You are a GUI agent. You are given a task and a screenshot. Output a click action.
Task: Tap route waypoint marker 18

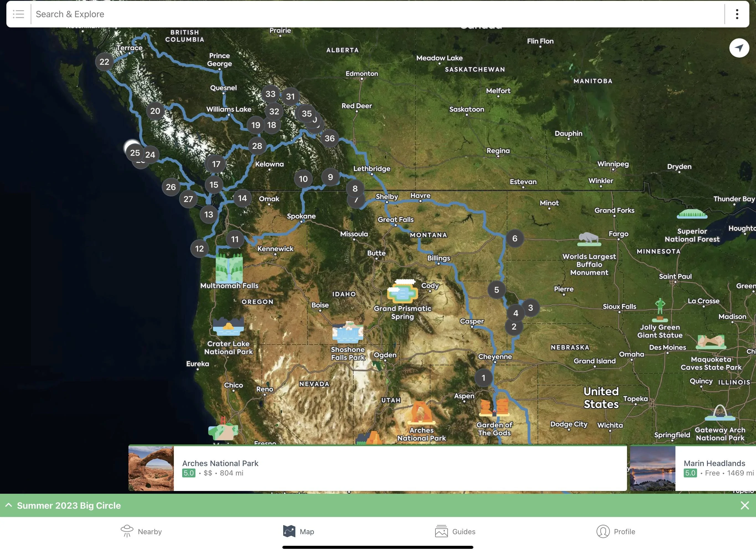tap(272, 125)
